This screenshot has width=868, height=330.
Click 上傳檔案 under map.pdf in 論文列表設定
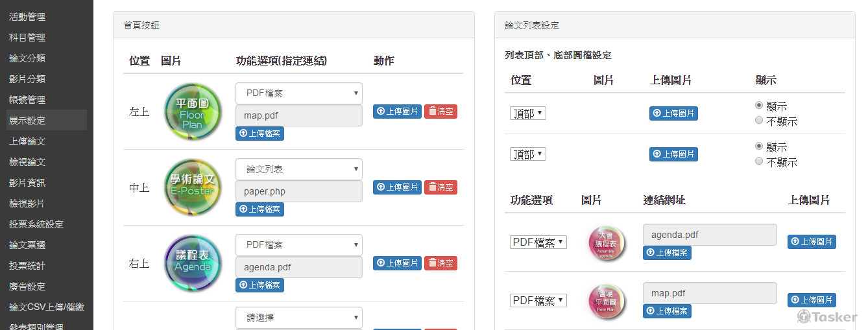coord(667,311)
